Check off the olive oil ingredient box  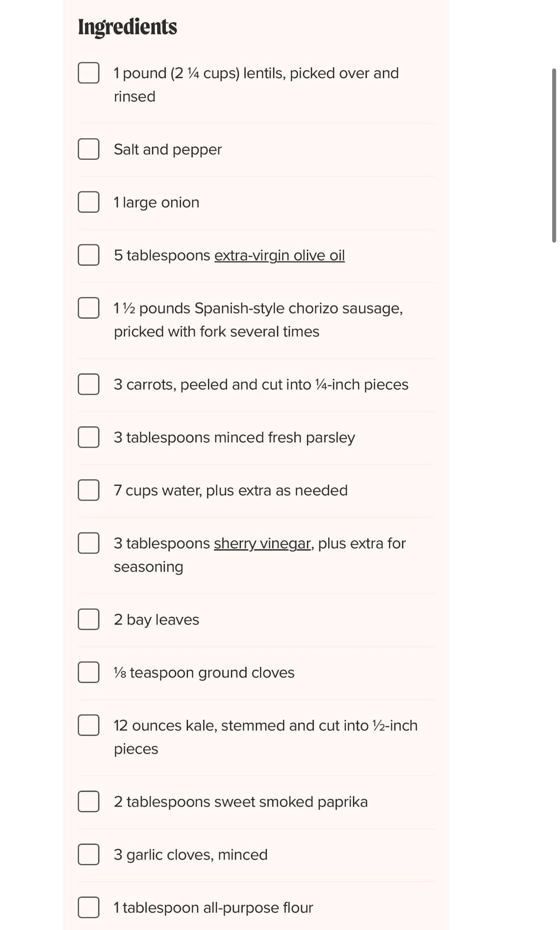89,255
